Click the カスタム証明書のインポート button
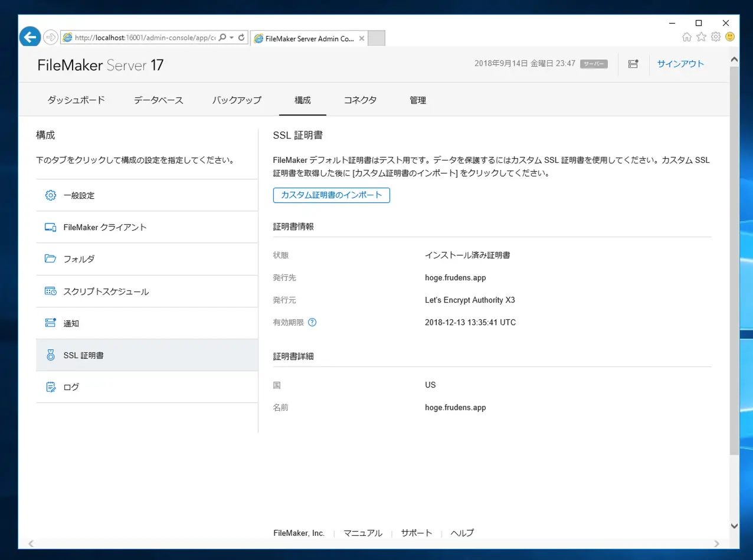The image size is (753, 560). (x=331, y=195)
